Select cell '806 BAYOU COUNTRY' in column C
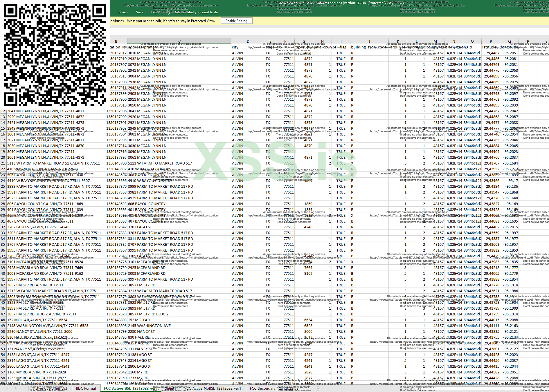The height and width of the screenshot is (392, 549). pyautogui.click(x=179, y=204)
